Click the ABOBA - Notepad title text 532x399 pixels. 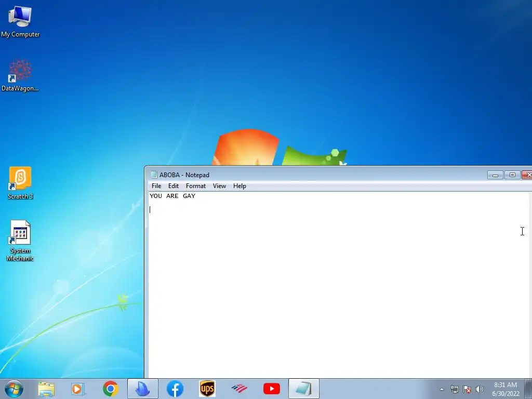click(184, 175)
